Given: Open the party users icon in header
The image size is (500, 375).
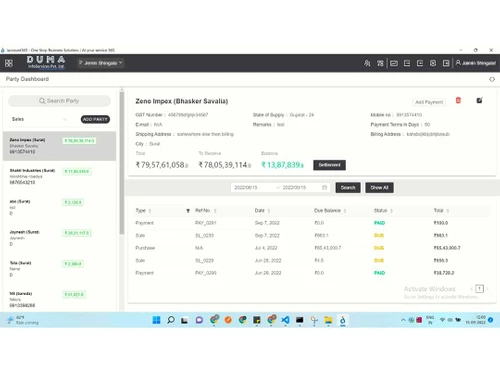Looking at the screenshot, I should (367, 63).
